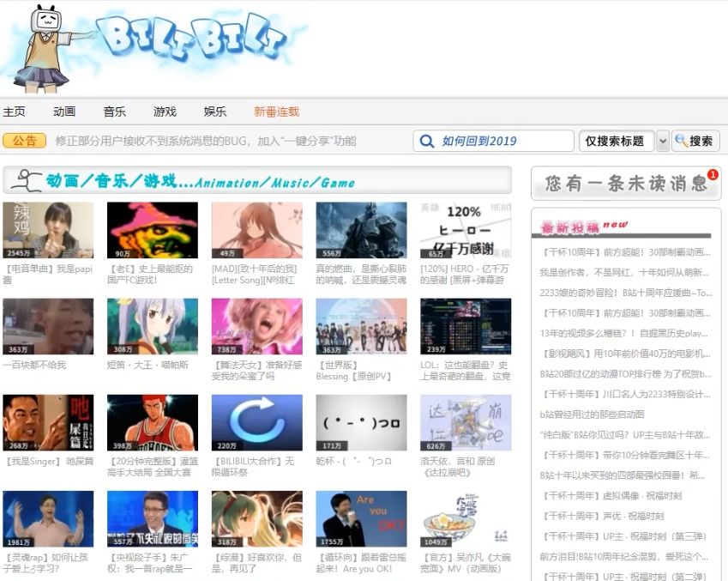The width and height of the screenshot is (728, 581).
Task: Open the 短笛·大王·喵帕斯 video thumbnail
Action: point(153,326)
